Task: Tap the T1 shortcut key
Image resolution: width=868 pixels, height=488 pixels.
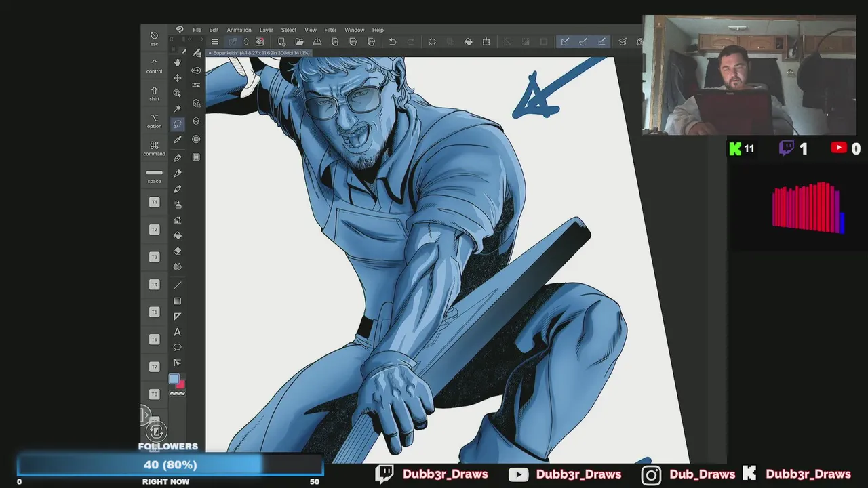Action: click(x=154, y=202)
